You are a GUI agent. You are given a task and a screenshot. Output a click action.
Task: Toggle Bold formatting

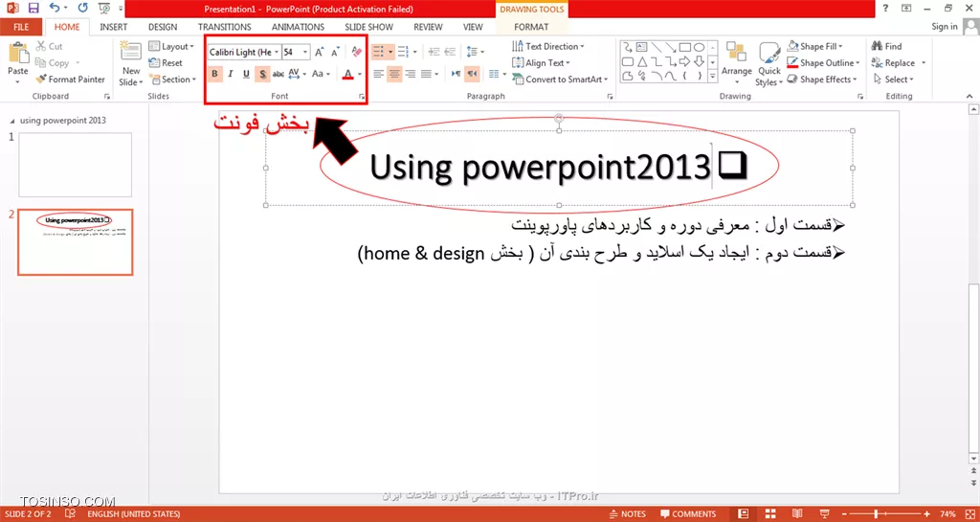point(215,74)
